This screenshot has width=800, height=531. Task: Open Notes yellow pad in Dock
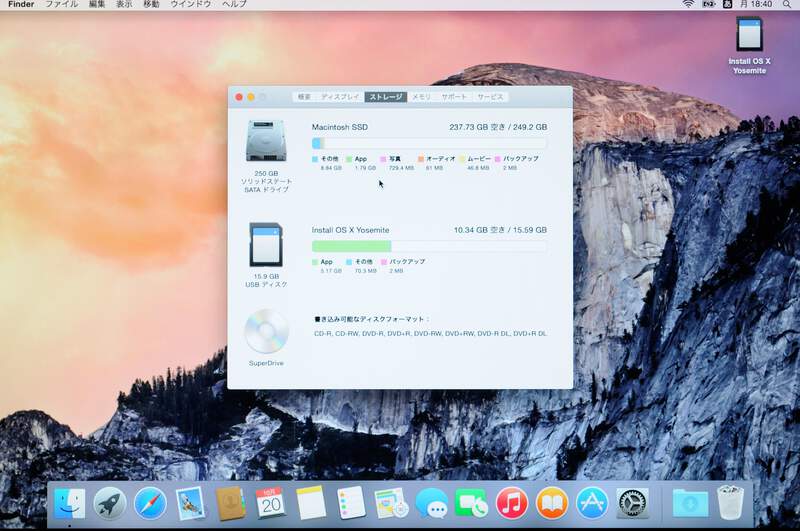click(311, 503)
